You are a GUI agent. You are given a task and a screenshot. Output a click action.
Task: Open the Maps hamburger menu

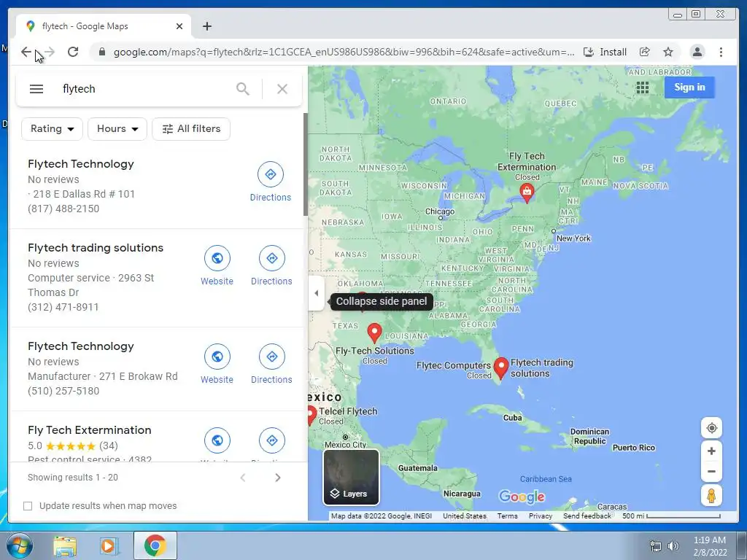pos(36,89)
